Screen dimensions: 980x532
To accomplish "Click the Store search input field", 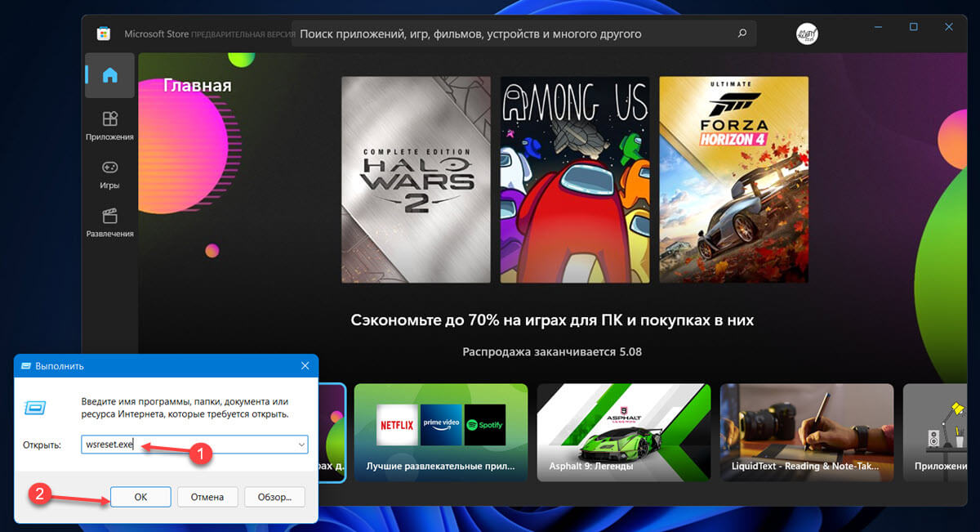I will pos(523,34).
